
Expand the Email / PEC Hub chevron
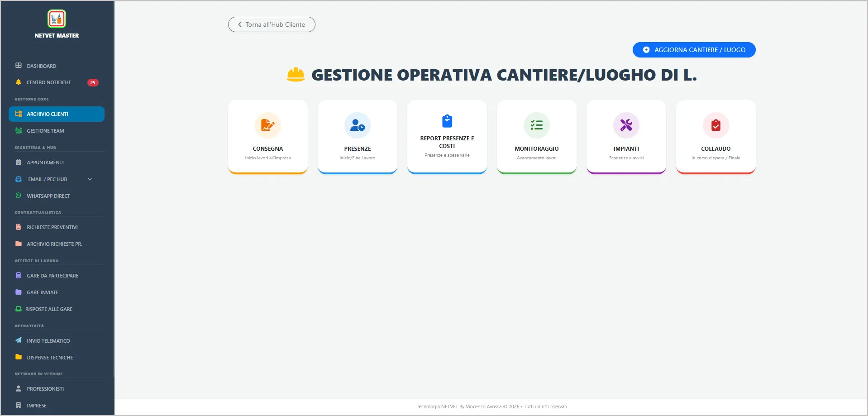(90, 179)
